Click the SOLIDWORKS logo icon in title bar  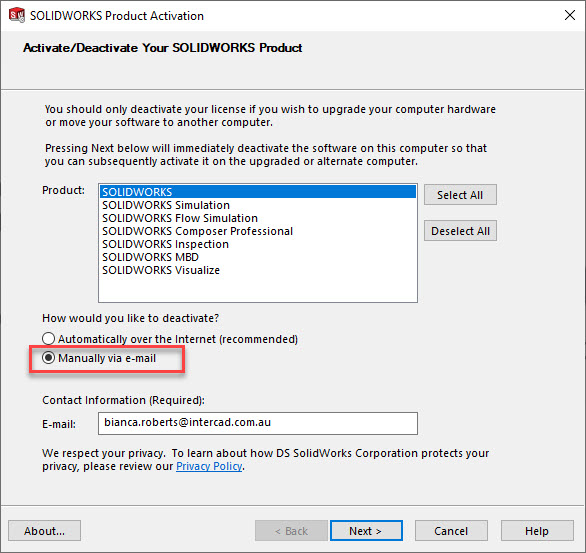17,15
